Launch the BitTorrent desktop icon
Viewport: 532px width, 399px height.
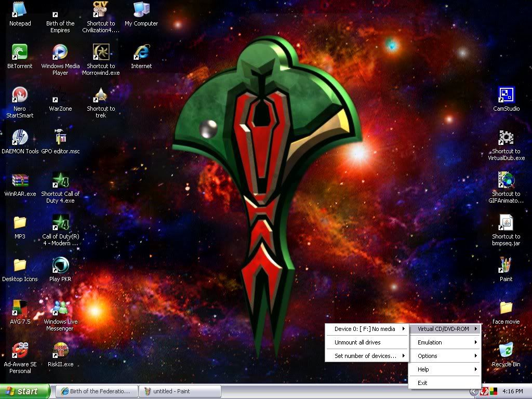click(20, 52)
